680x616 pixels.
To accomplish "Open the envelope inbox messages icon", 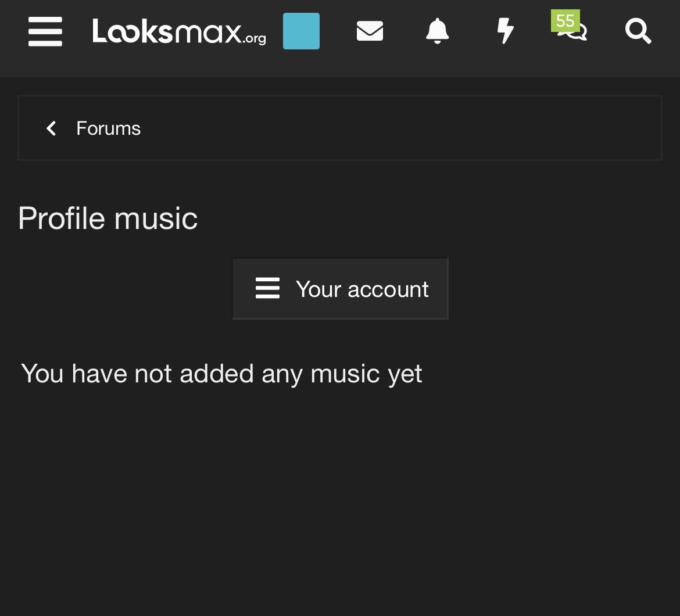I will (x=370, y=31).
